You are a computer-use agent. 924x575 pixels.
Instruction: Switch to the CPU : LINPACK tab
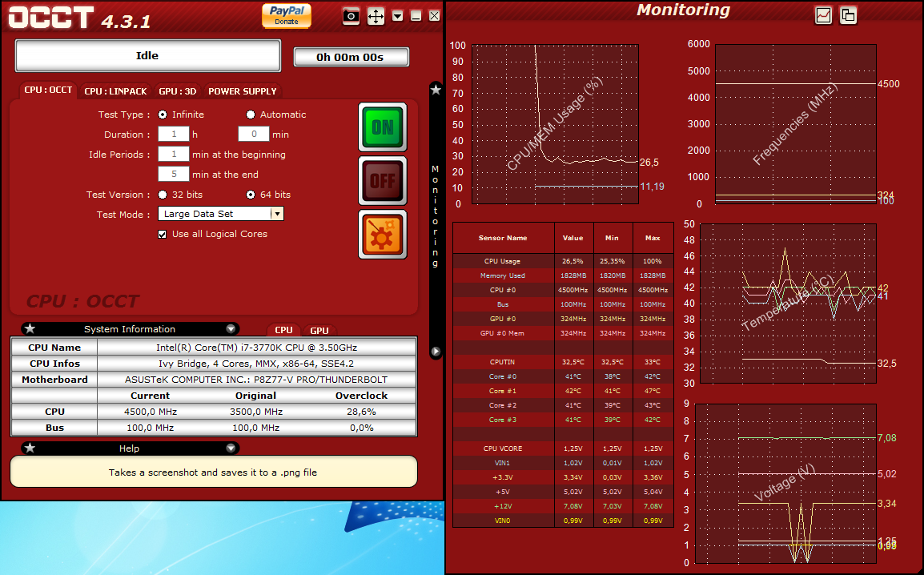115,91
